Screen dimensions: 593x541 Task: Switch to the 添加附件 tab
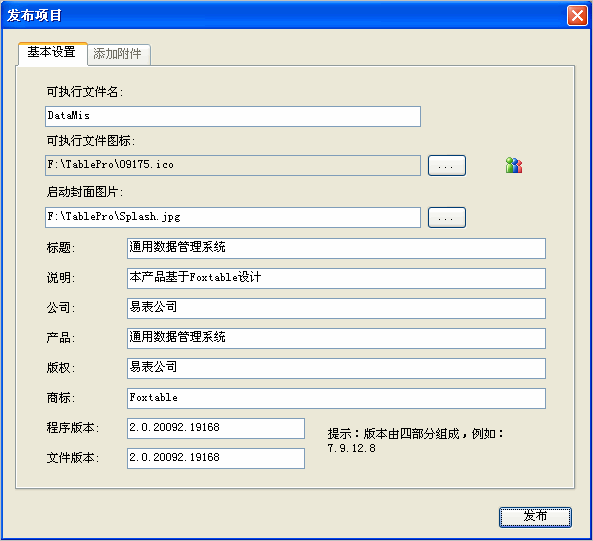[119, 54]
